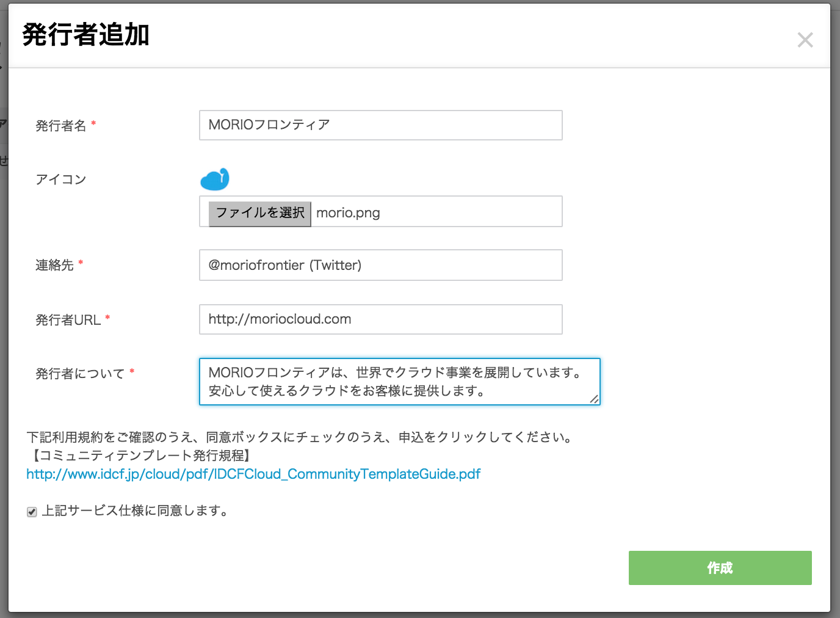Close the 発行者追加 dialog
840x618 pixels.
coord(805,40)
